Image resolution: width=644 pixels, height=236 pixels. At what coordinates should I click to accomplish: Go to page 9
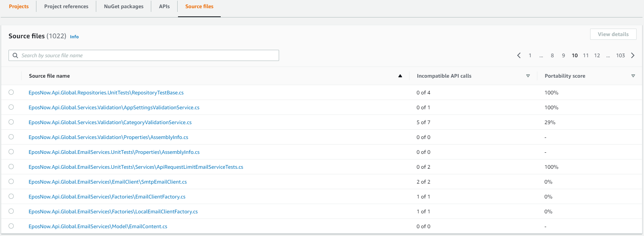tap(563, 55)
